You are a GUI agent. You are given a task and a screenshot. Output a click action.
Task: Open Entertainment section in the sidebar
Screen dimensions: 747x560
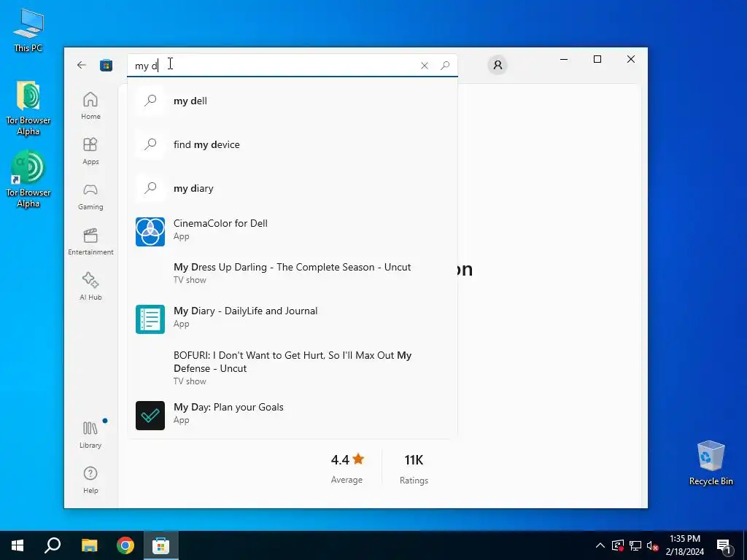(x=90, y=241)
